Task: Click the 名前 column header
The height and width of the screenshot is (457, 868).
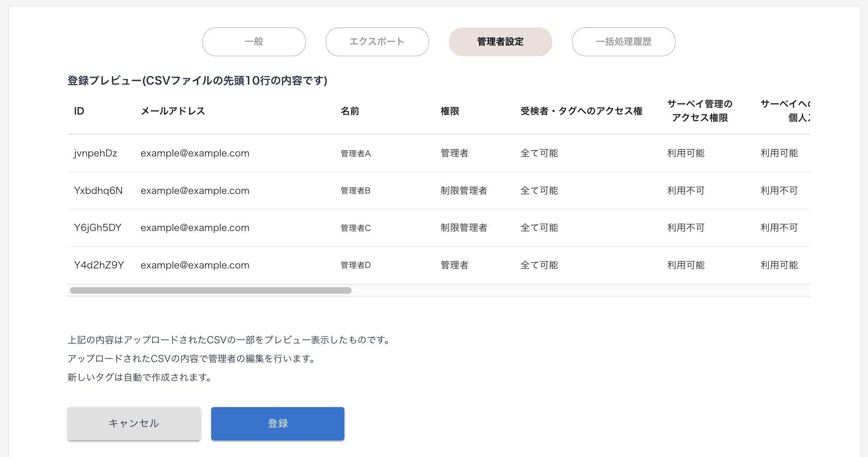Action: point(350,111)
